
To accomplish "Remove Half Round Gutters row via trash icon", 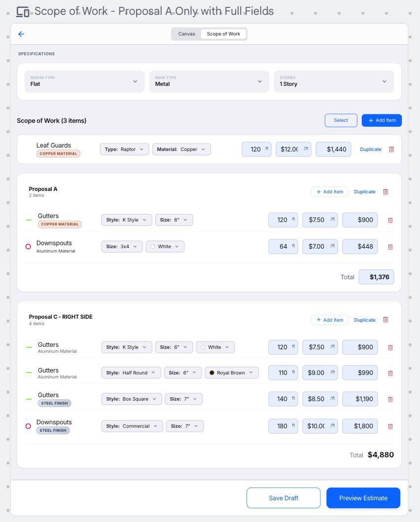I will [x=390, y=373].
